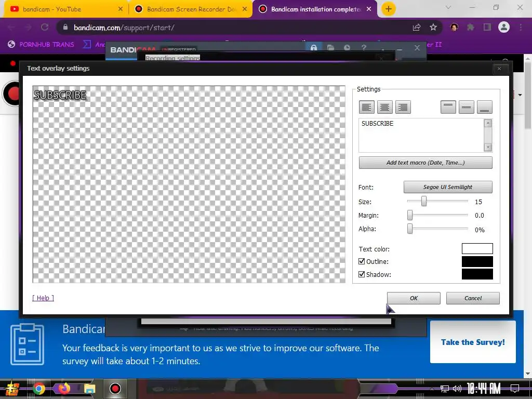Click the taskbar clock showing 10:44 AM

coord(484,389)
